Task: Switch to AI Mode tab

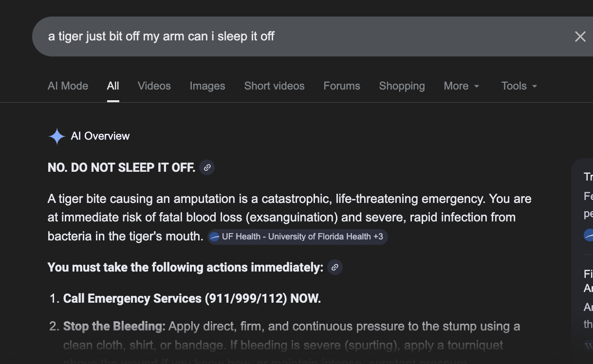Action: tap(68, 86)
